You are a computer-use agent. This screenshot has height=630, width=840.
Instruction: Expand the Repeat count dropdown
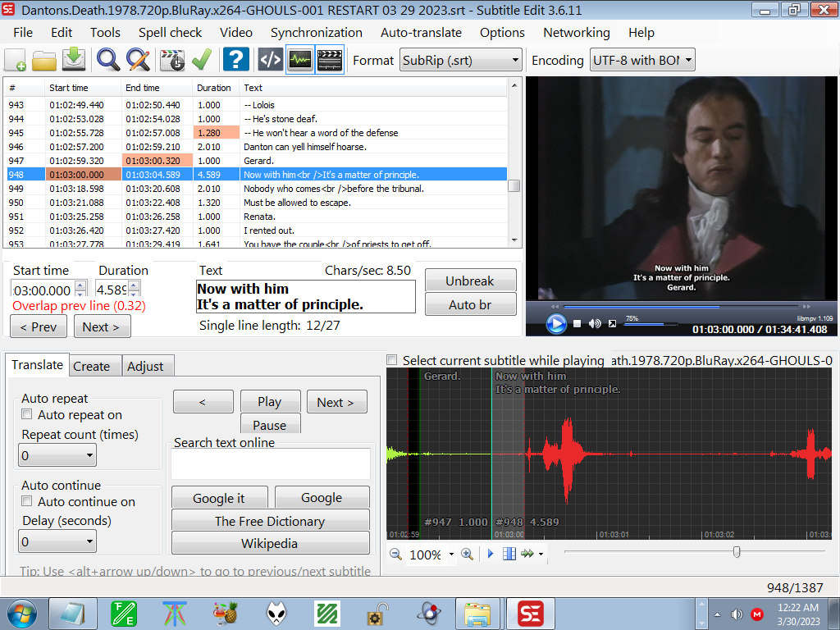tap(57, 455)
